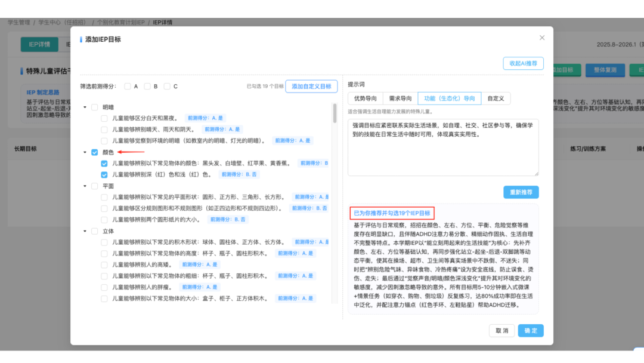644x363 pixels.
Task: Click 前测得分: A. 是 tag beside 人的高矮
Action: coord(200,264)
